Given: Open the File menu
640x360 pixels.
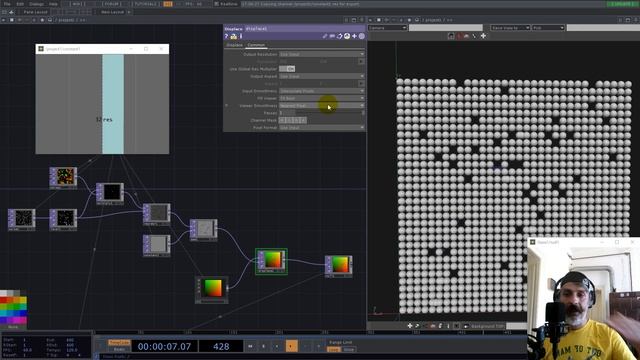Looking at the screenshot, I should click(7, 4).
